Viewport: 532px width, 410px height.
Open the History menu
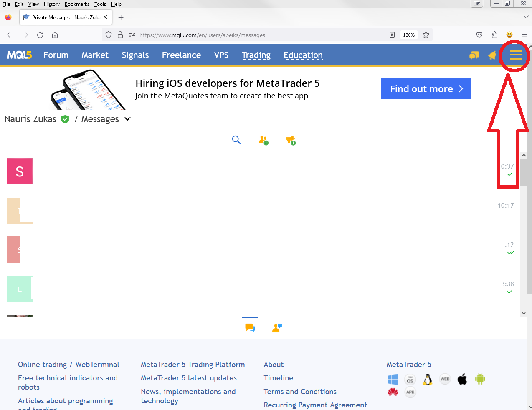[52, 4]
